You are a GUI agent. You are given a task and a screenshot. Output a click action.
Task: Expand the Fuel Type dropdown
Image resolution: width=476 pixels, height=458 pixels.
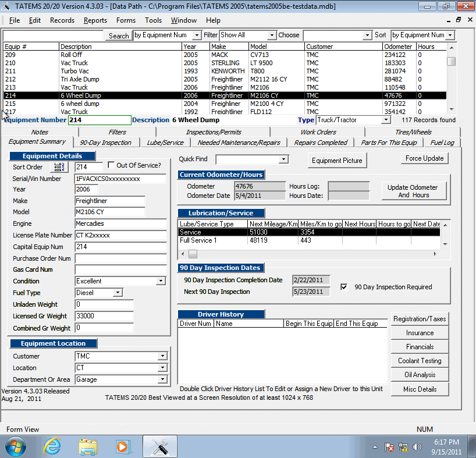coord(117,293)
